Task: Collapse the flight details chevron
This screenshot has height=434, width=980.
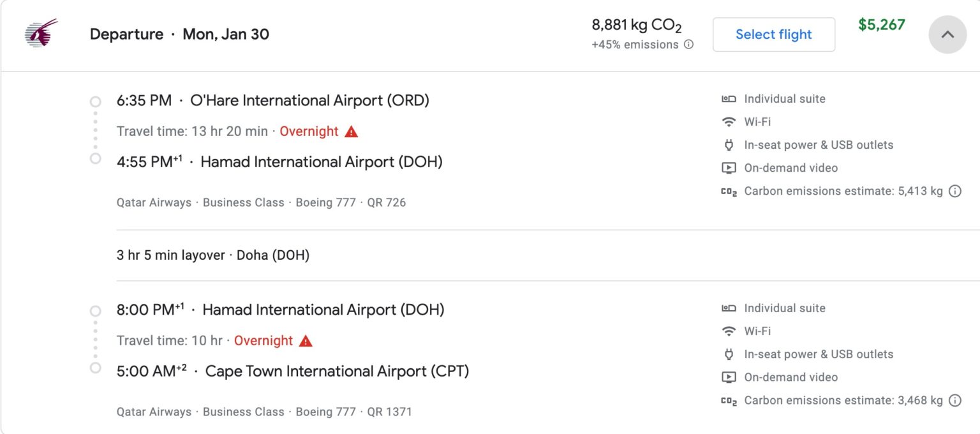Action: (947, 34)
